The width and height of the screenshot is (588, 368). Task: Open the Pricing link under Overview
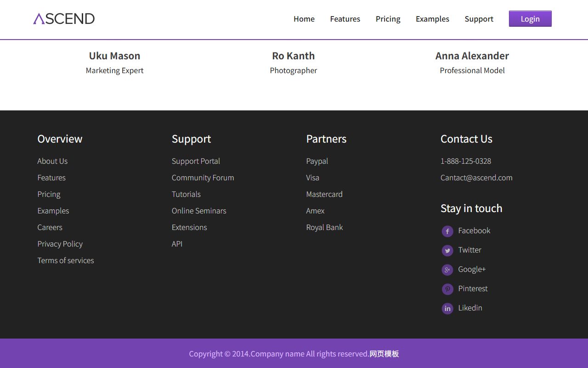click(49, 194)
